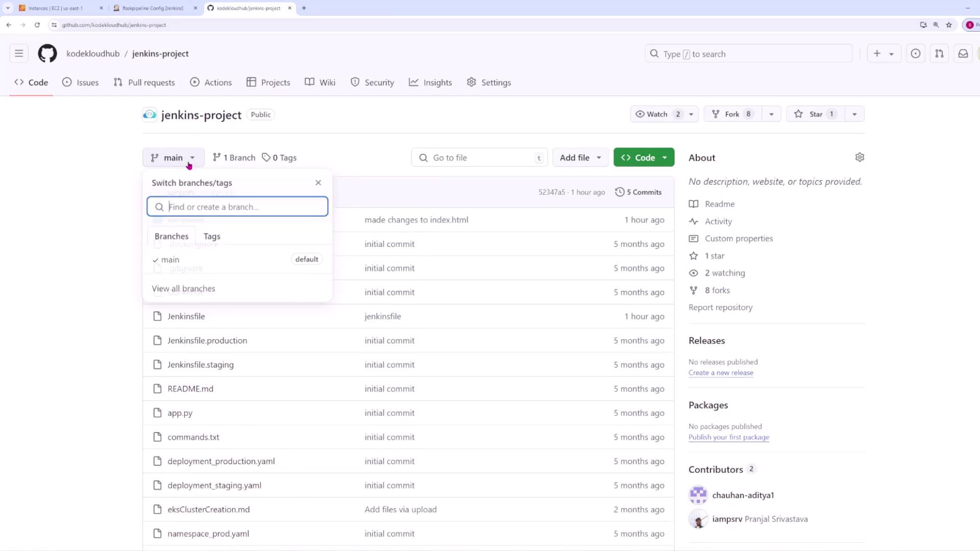Switch to the Tags tab in popup
Viewport: 980px width, 551px height.
pyautogui.click(x=212, y=236)
